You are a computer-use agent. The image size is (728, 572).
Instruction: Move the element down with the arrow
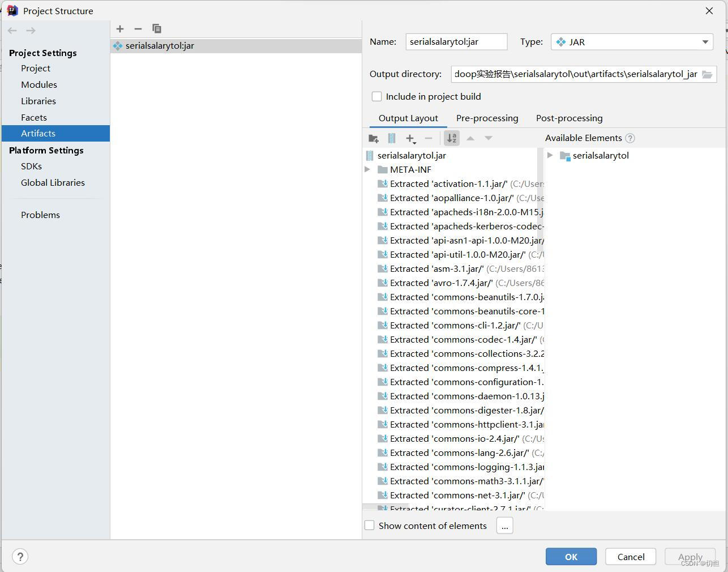click(x=489, y=138)
